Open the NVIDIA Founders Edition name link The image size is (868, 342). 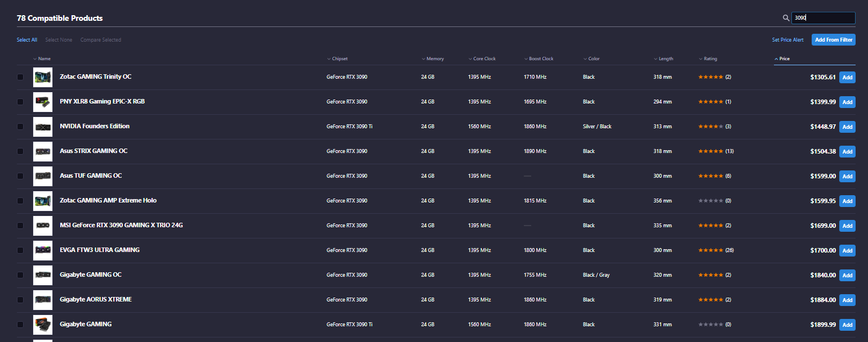(x=95, y=126)
